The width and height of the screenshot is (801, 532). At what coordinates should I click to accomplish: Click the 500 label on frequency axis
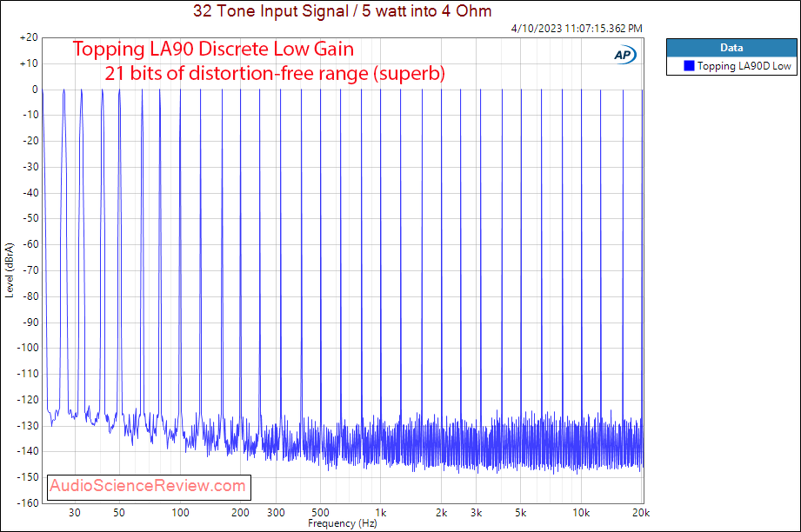click(320, 513)
